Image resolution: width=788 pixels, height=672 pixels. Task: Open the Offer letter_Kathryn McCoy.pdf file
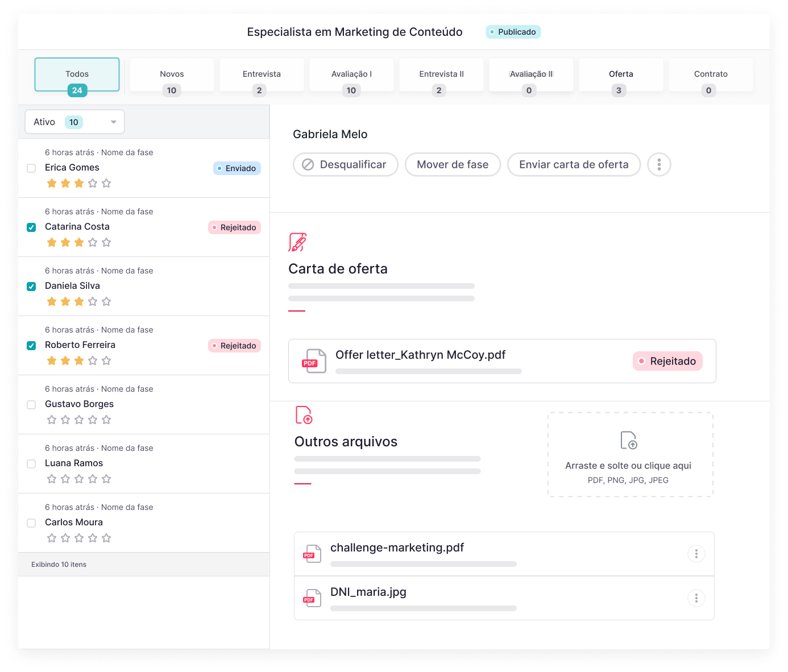[420, 355]
